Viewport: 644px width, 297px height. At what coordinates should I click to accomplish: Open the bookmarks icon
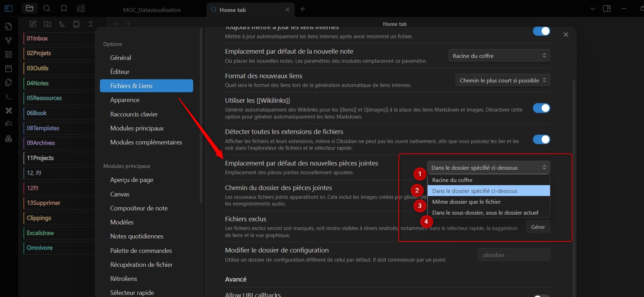click(x=64, y=8)
